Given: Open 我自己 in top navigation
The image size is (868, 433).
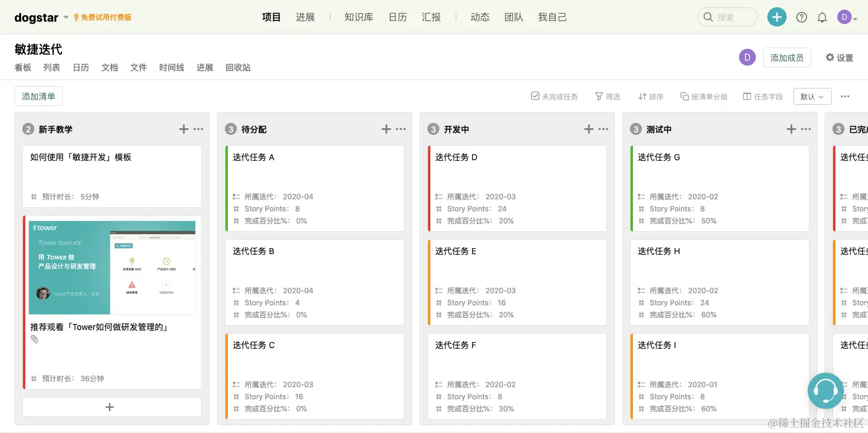Looking at the screenshot, I should [553, 17].
